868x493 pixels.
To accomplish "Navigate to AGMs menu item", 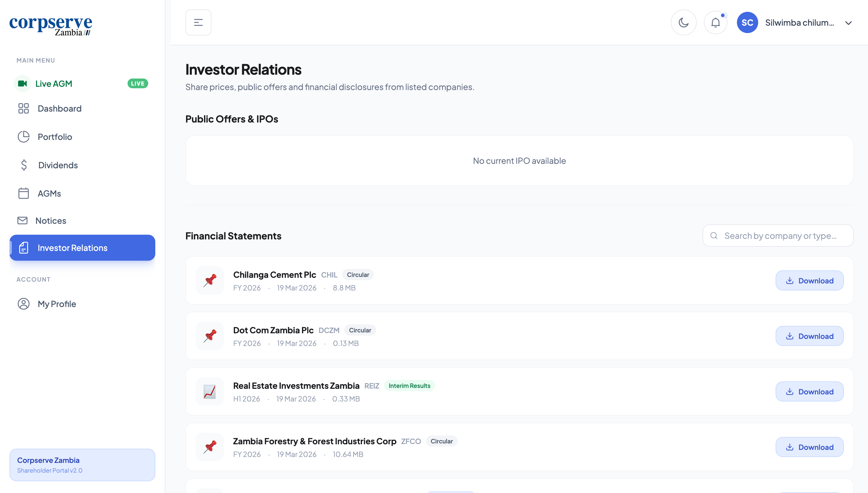I will [49, 193].
